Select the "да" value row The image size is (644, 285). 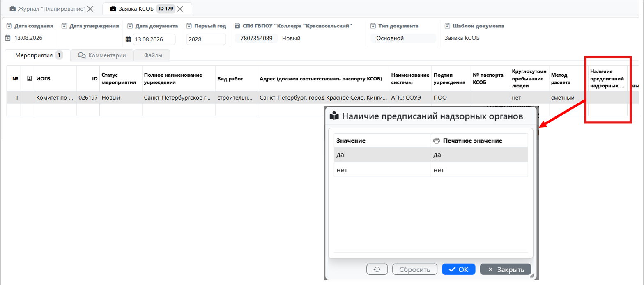(431, 155)
